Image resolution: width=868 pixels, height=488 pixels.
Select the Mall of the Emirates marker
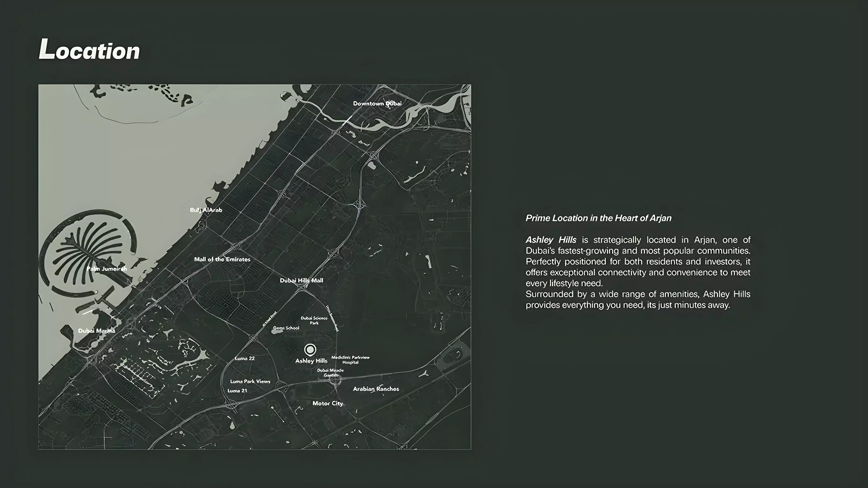pyautogui.click(x=223, y=260)
